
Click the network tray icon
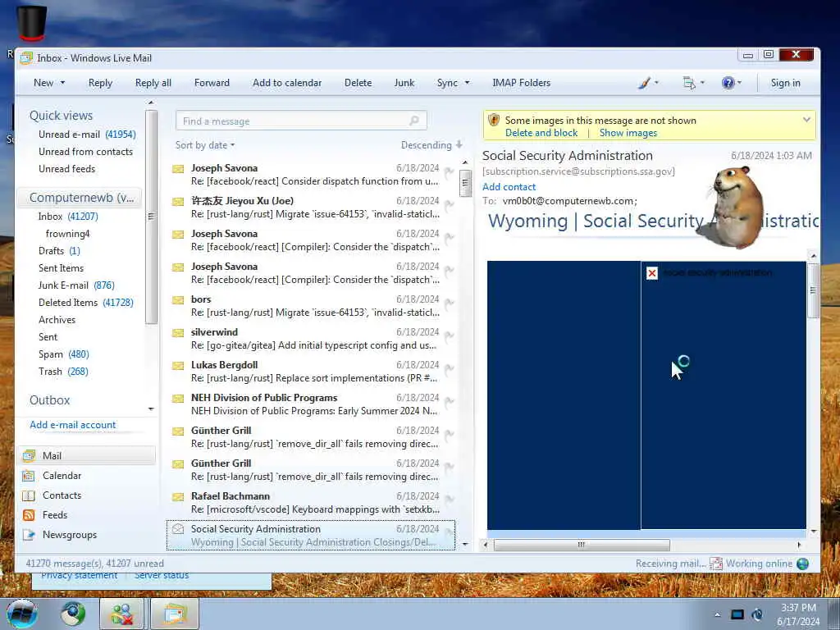(737, 614)
